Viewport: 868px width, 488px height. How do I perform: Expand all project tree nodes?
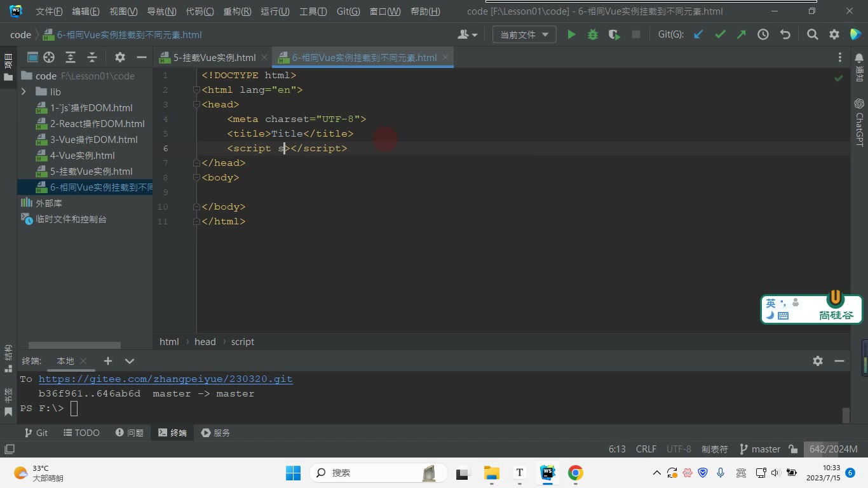click(x=71, y=57)
